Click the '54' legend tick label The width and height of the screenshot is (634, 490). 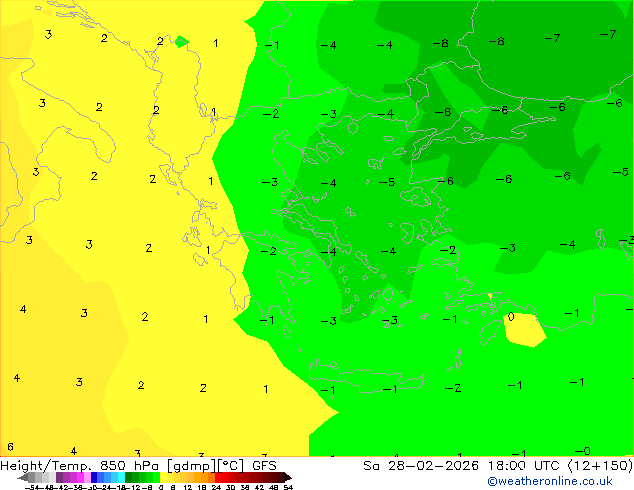click(x=288, y=487)
